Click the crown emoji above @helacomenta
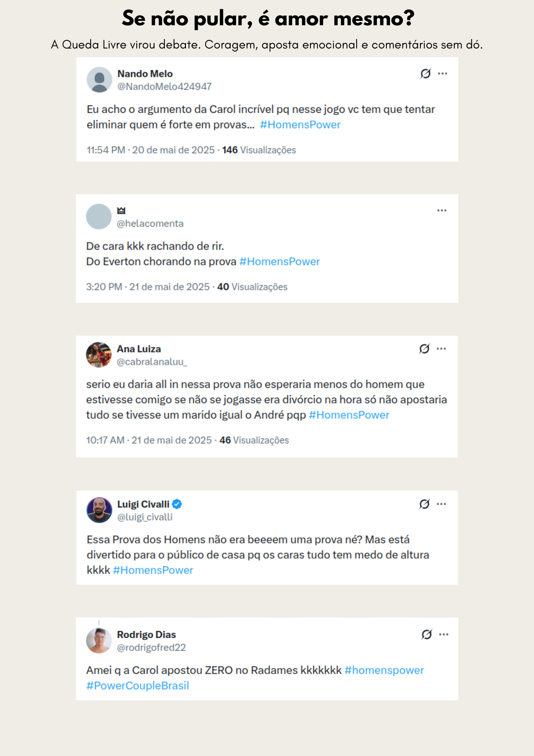This screenshot has height=756, width=534. 121,211
